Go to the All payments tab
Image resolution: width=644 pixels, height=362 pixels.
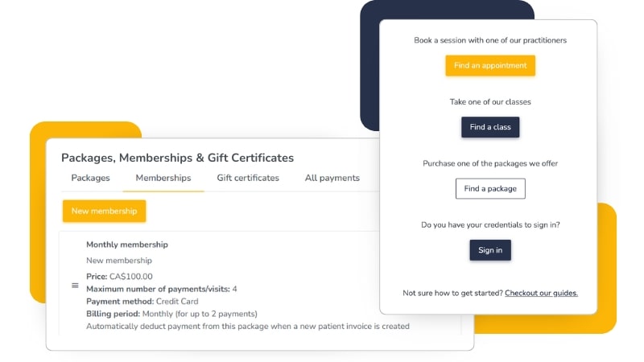tap(332, 178)
